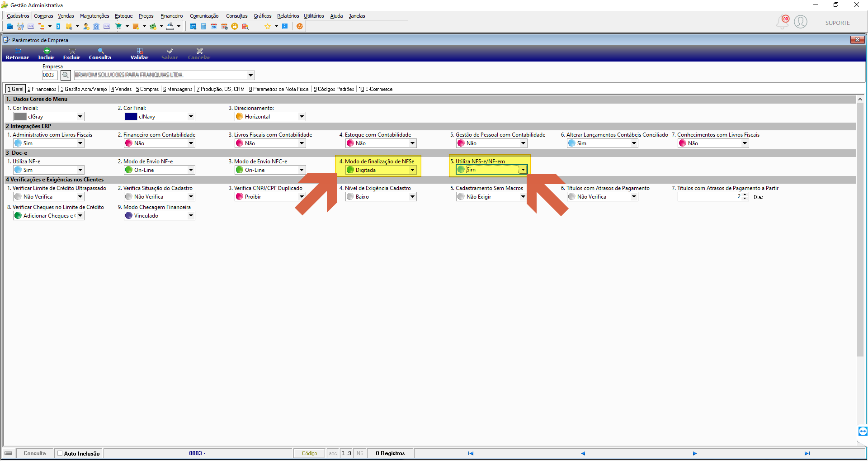Click the orange note toolbar icon

pos(136,26)
